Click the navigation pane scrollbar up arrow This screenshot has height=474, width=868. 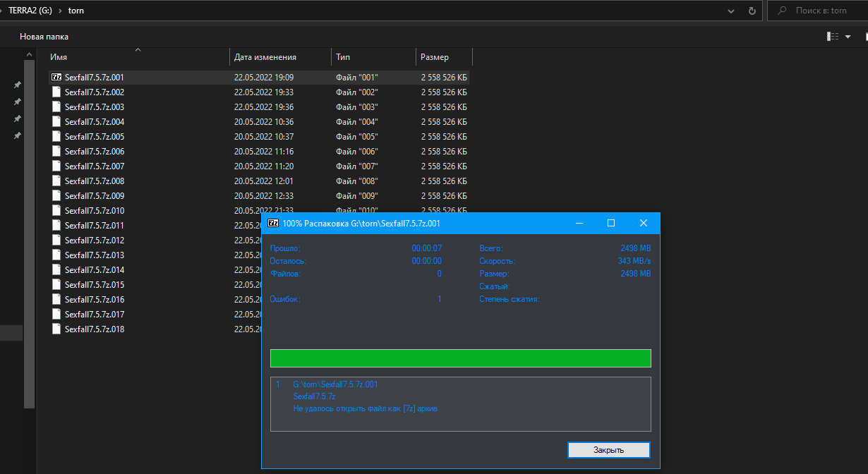pyautogui.click(x=29, y=54)
